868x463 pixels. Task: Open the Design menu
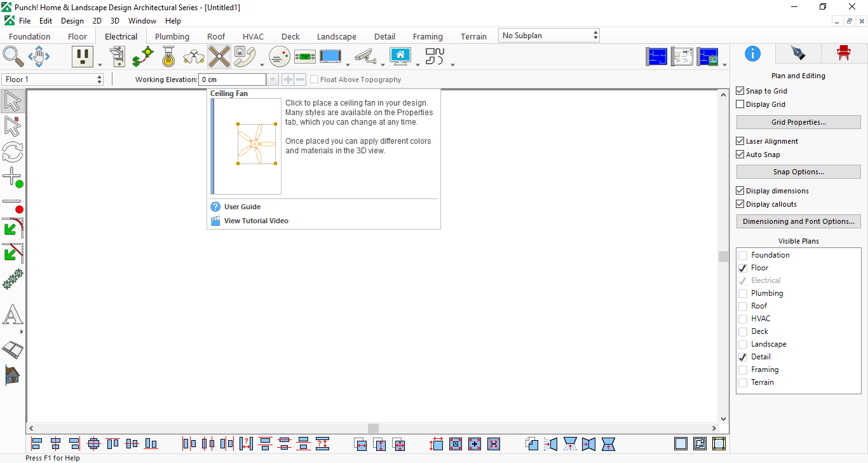click(72, 21)
